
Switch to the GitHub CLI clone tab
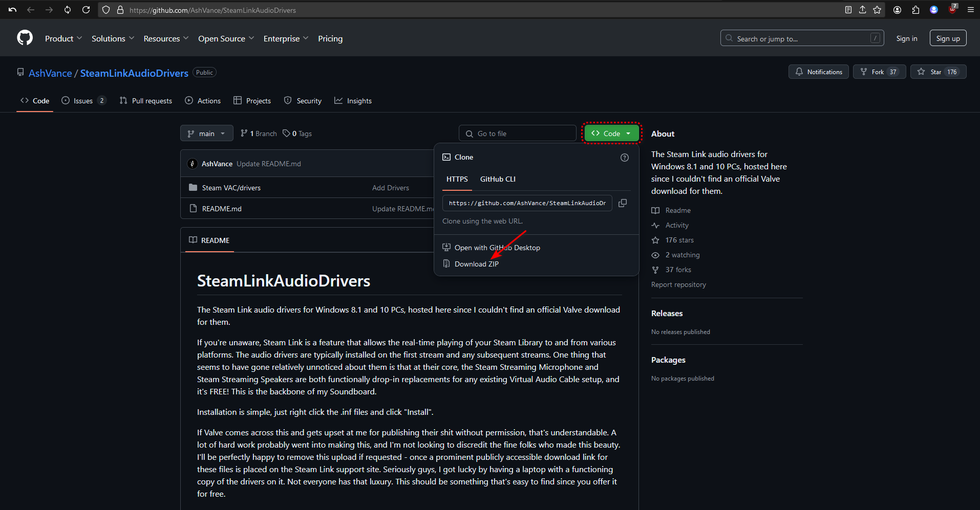click(497, 179)
